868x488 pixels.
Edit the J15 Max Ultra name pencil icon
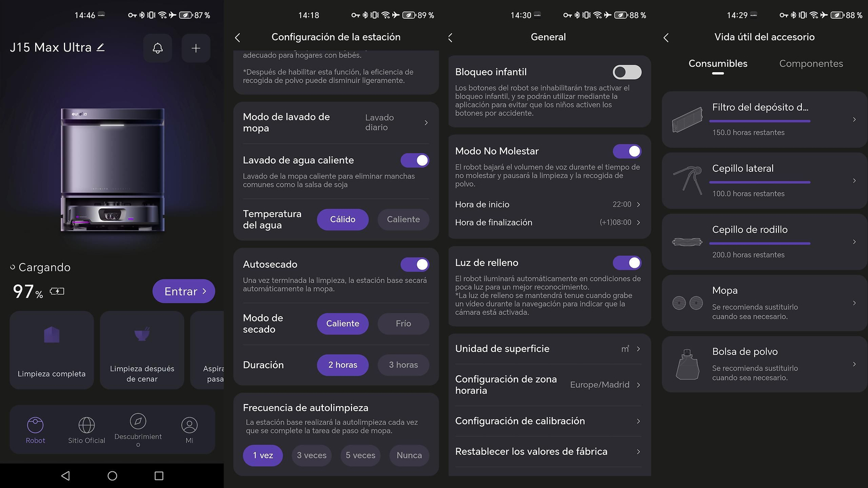click(101, 48)
